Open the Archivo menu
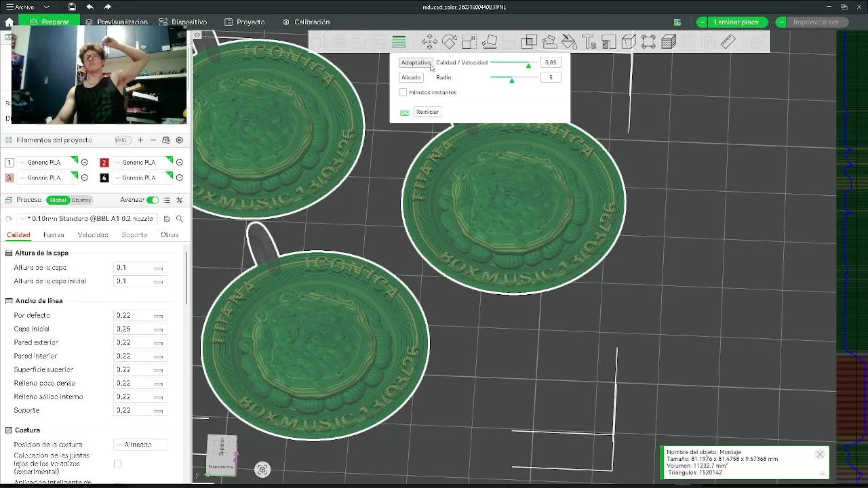The image size is (868, 488). pyautogui.click(x=20, y=7)
